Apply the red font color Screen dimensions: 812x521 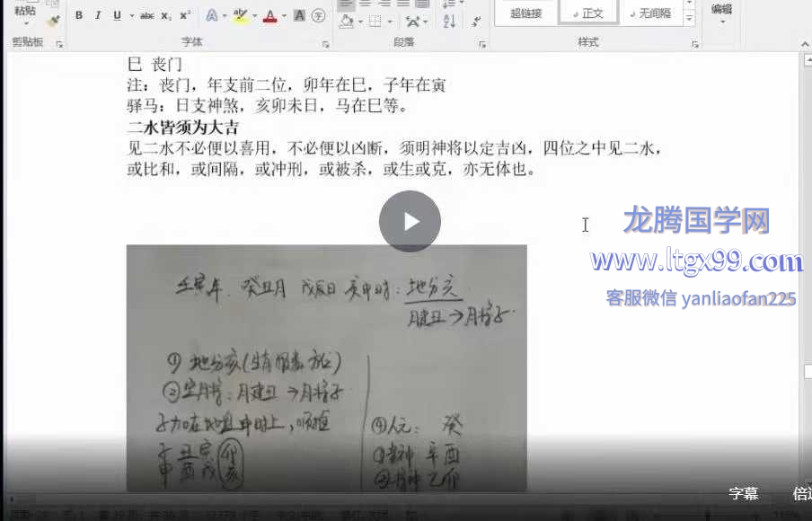pos(269,16)
